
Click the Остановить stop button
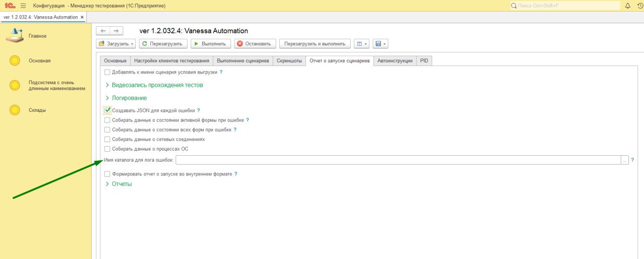click(x=255, y=44)
